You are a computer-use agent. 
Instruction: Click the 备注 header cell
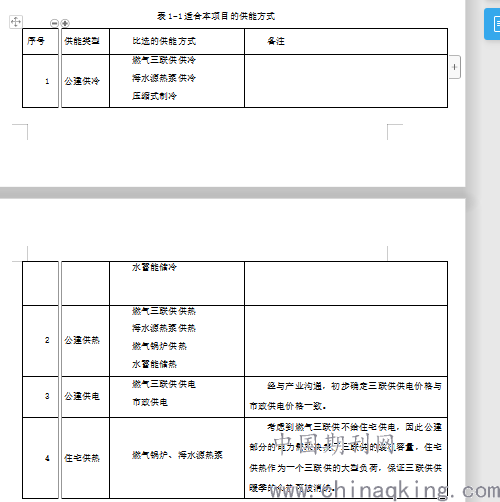coord(346,41)
